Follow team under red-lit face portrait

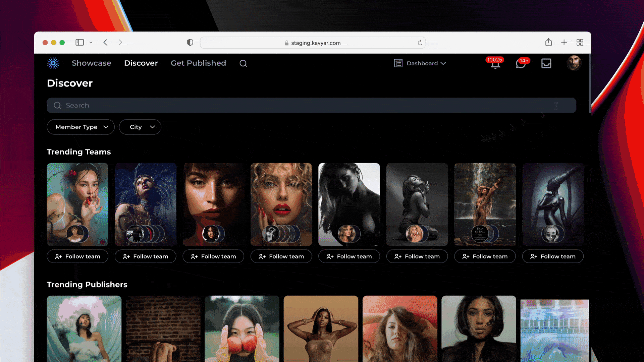(213, 256)
